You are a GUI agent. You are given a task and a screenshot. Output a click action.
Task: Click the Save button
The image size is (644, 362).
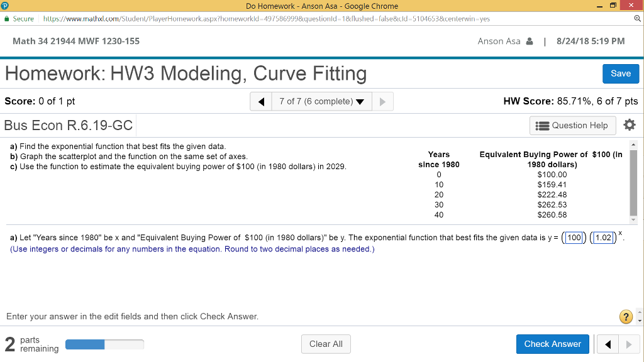click(x=621, y=74)
